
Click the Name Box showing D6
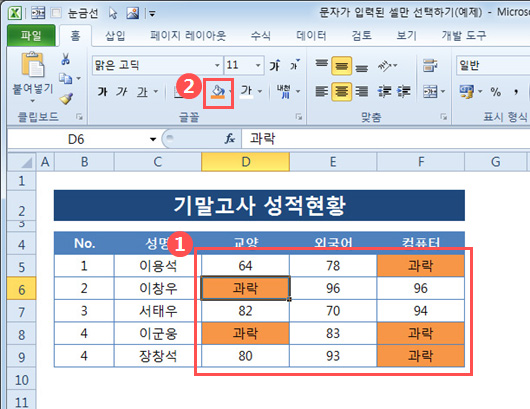(x=77, y=139)
